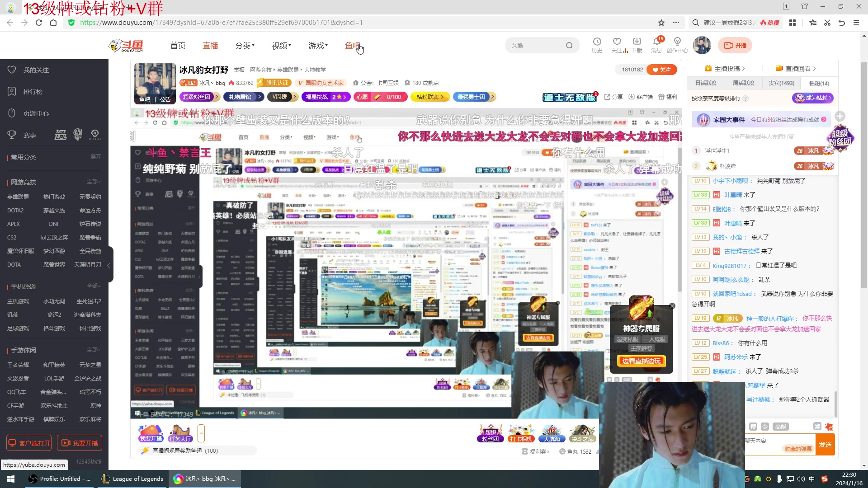This screenshot has height=488, width=868.
Task: Click the browser home icon
Action: tap(53, 23)
